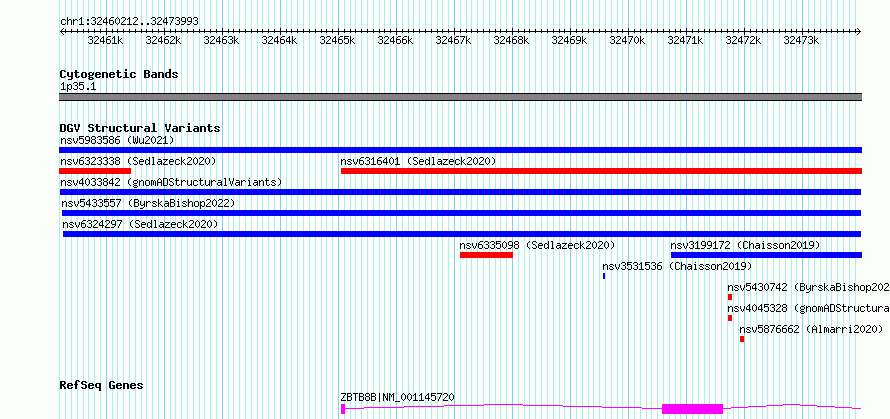Click the blue bar under nsv6324297
This screenshot has height=419, width=890.
click(x=462, y=234)
